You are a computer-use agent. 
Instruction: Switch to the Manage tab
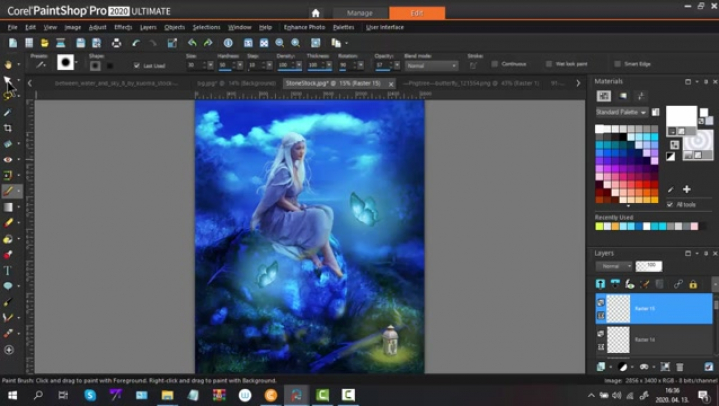pyautogui.click(x=360, y=13)
